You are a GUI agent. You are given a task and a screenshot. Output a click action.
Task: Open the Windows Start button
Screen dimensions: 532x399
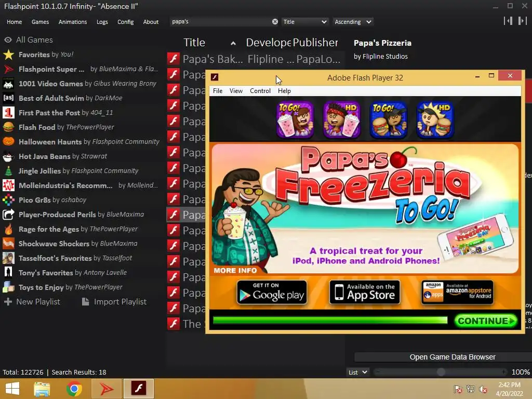tap(12, 389)
